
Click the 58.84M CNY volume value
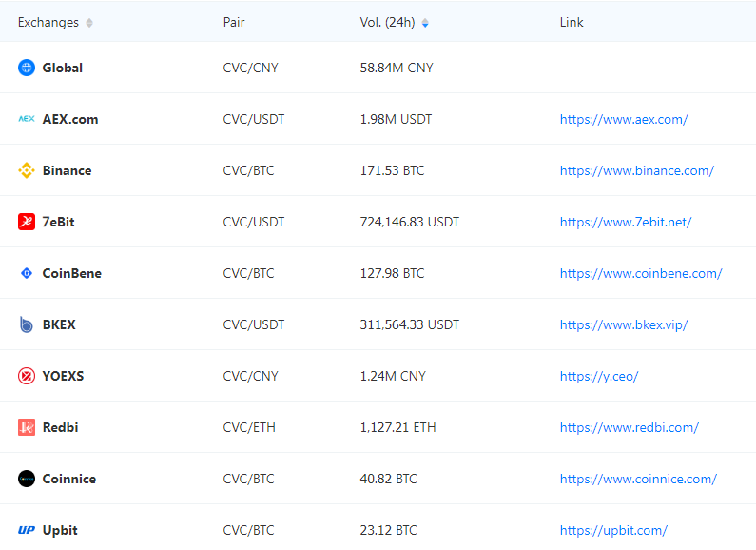coord(397,68)
